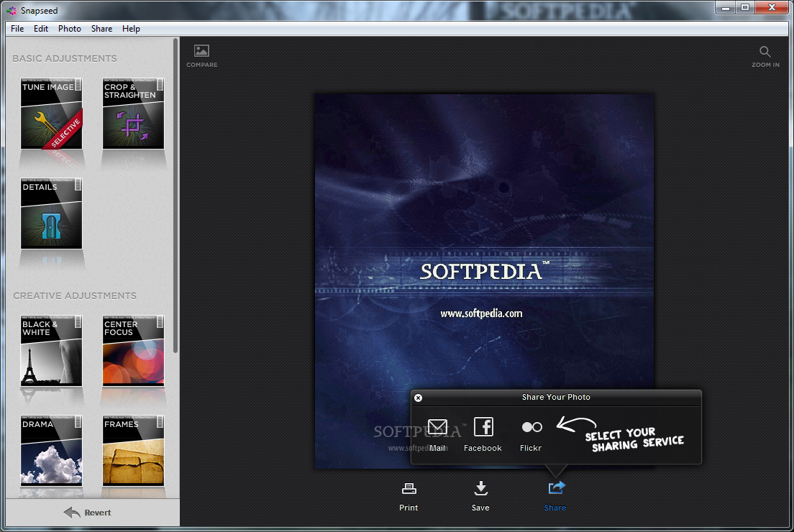Click the Print icon
Viewport: 794px width, 532px height.
409,488
